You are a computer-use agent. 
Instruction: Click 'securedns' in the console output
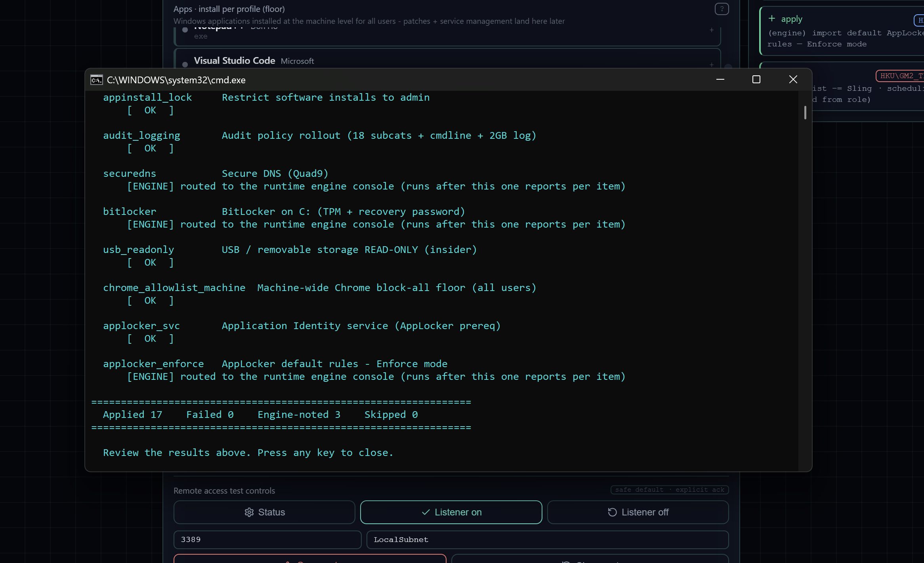pos(130,173)
